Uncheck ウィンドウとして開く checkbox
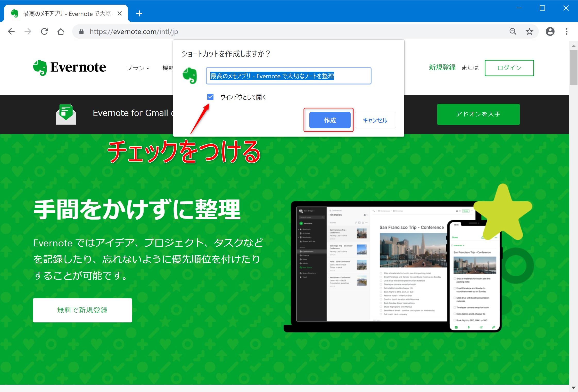Image resolution: width=578 pixels, height=392 pixels. [210, 97]
